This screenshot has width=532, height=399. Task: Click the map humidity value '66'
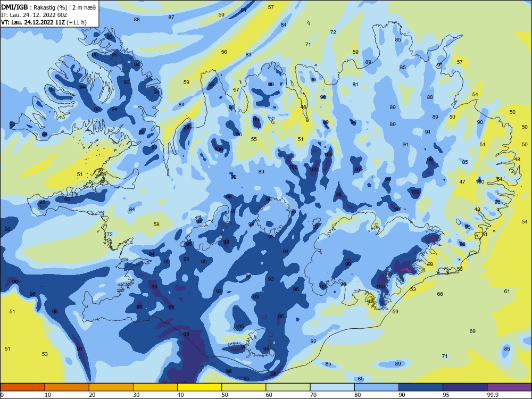coord(440,294)
